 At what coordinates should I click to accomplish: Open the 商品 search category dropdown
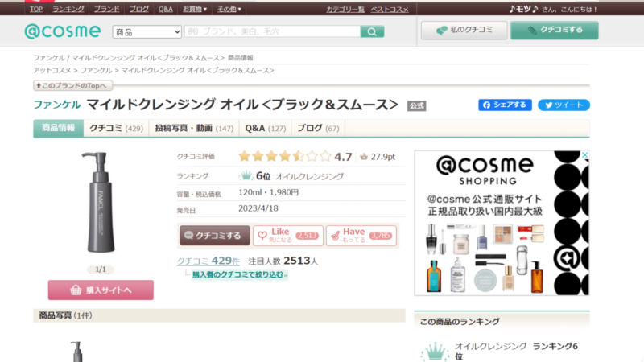pos(147,32)
